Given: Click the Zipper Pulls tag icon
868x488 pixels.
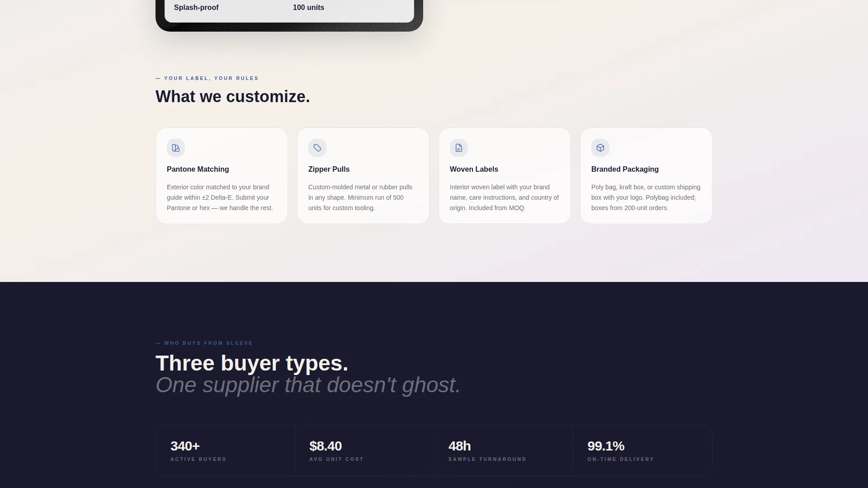Looking at the screenshot, I should click(x=317, y=148).
